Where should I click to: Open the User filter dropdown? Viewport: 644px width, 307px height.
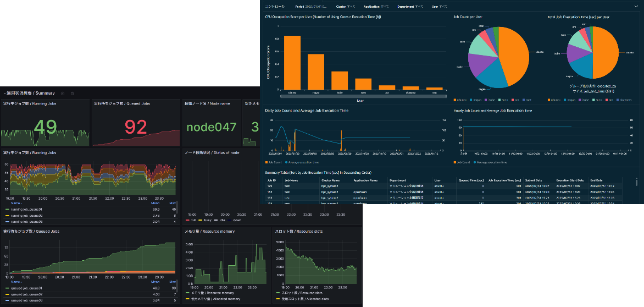pyautogui.click(x=440, y=7)
